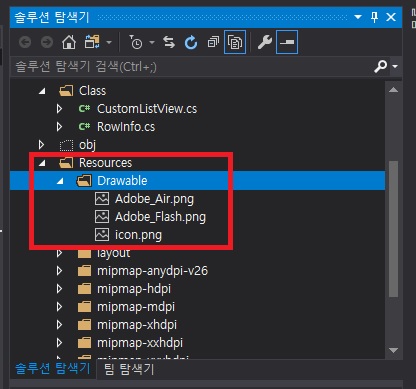Image resolution: width=416 pixels, height=389 pixels.
Task: Click the vertical scrollbar thumb
Action: coord(394,229)
